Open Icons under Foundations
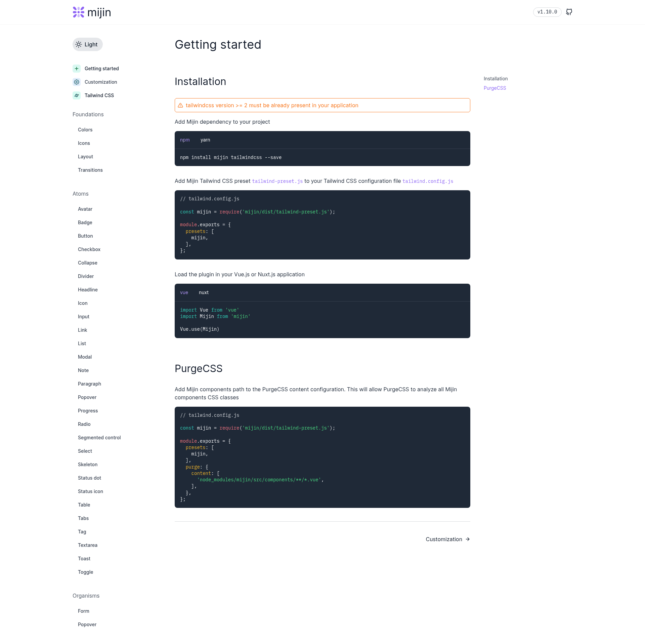This screenshot has width=645, height=644. click(x=84, y=143)
